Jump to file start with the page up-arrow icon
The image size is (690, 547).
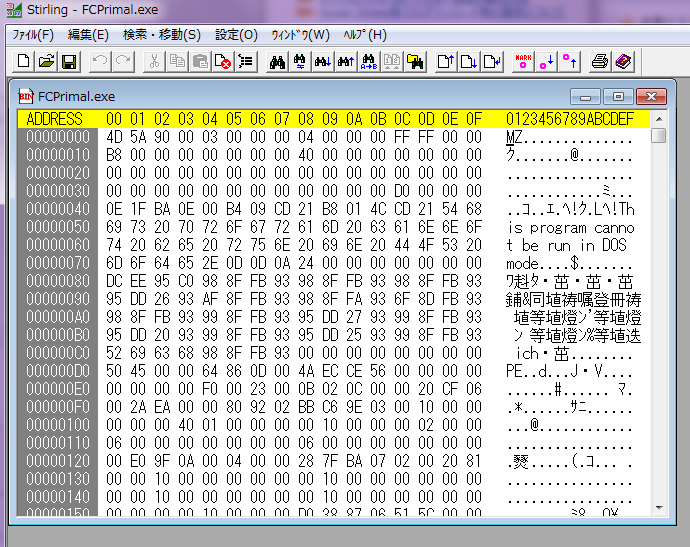[x=446, y=62]
